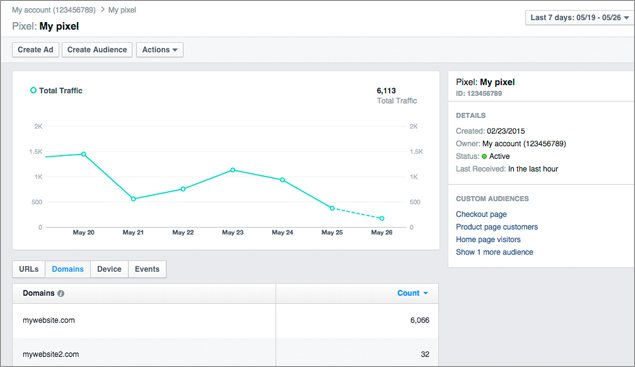The height and width of the screenshot is (367, 635).
Task: Click the My pixel breadcrumb
Action: 122,10
